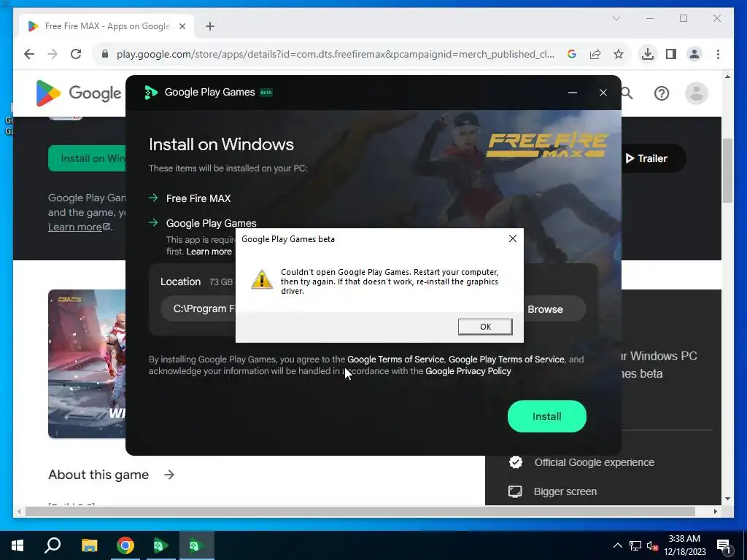Click Learn more in installer
747x560 pixels.
coord(209,252)
